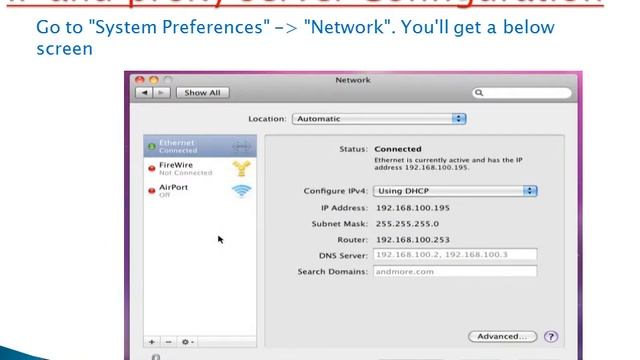Viewport: 640px width, 360px height.
Task: Click the green Ethernet status dot
Action: pyautogui.click(x=152, y=146)
